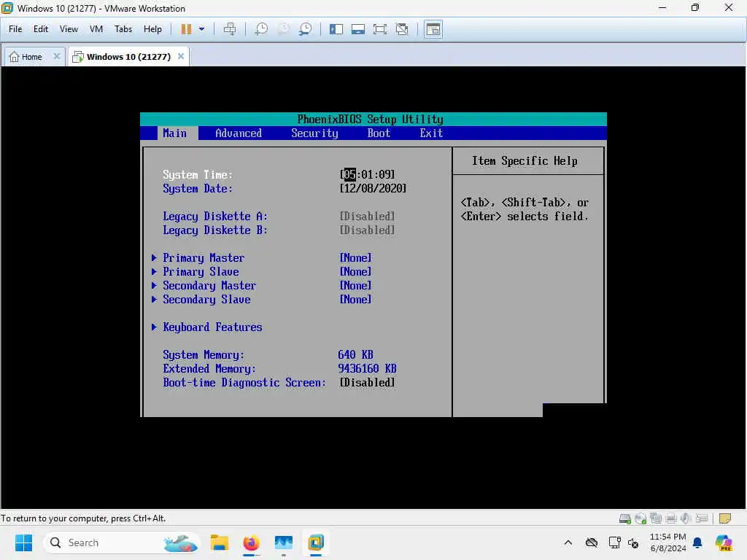Close the Home tab
The height and width of the screenshot is (560, 747).
coord(57,56)
